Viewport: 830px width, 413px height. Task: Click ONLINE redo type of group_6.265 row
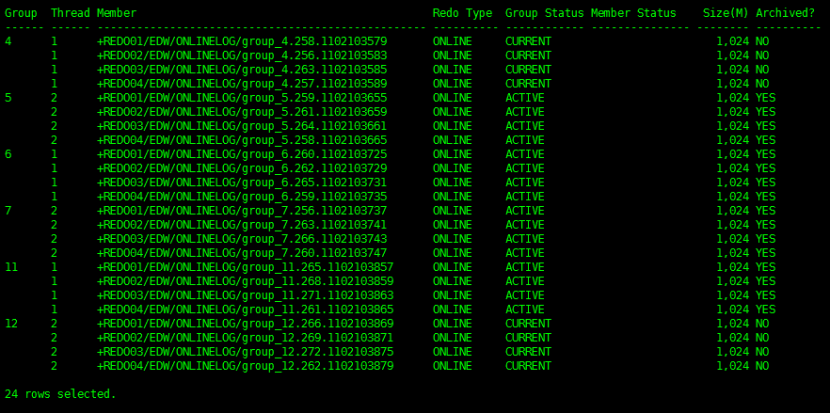pos(452,183)
